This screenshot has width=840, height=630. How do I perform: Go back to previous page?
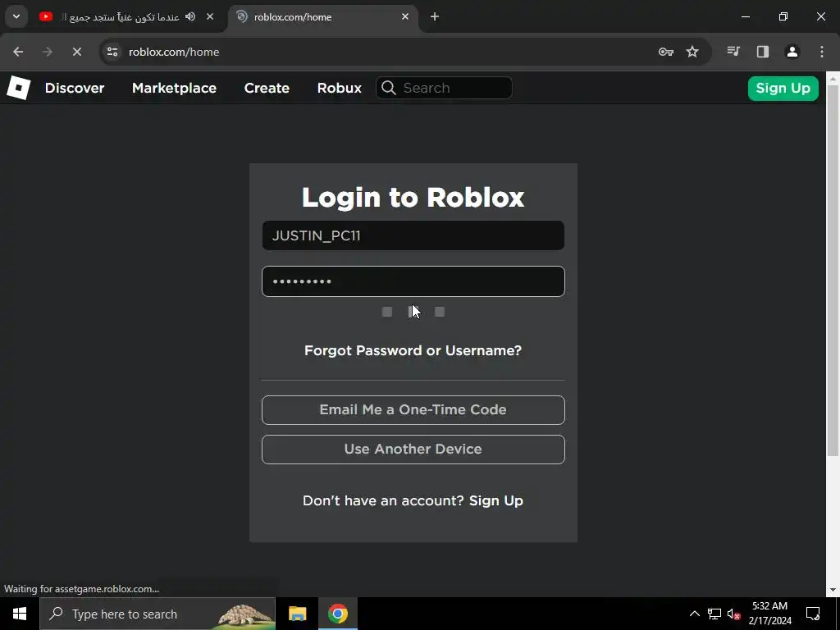18,52
